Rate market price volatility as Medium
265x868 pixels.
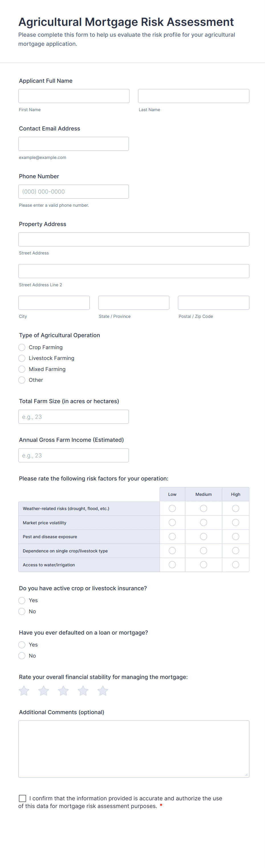203,522
